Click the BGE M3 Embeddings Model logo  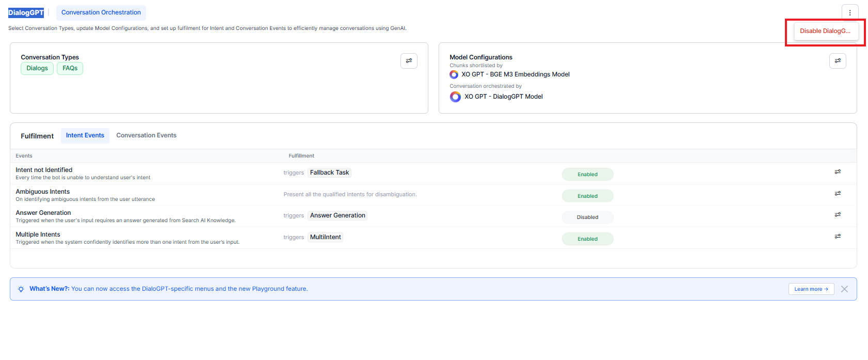454,74
